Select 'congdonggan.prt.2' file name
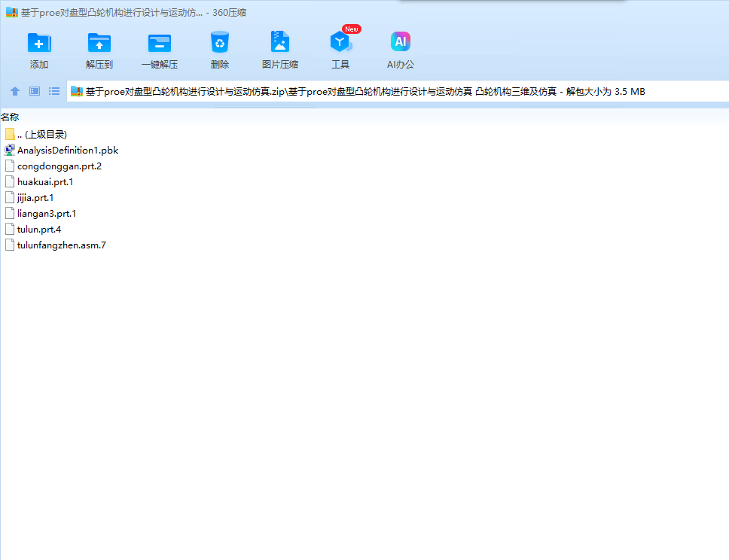Screen dimensions: 729x560 (59, 166)
